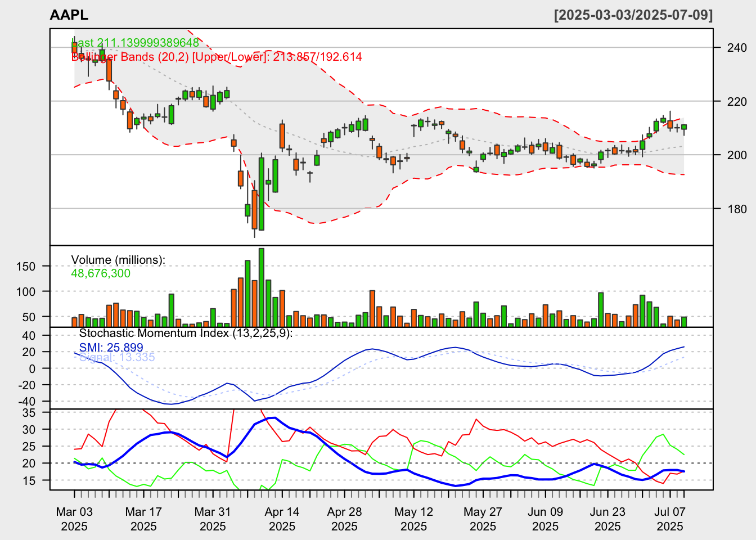Image resolution: width=756 pixels, height=540 pixels.
Task: Click the Jul 07 2025 date label
Action: tap(670, 519)
